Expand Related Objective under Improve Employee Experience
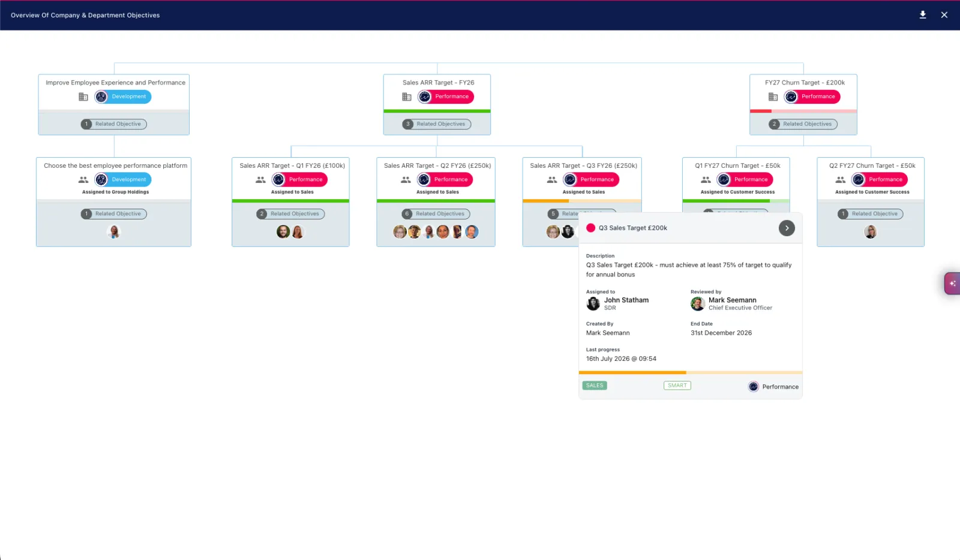 (114, 124)
